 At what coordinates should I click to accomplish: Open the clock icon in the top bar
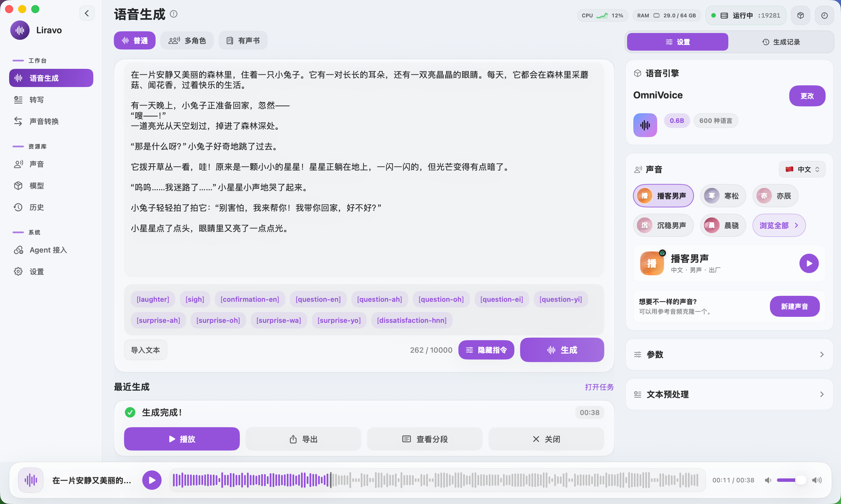[824, 15]
